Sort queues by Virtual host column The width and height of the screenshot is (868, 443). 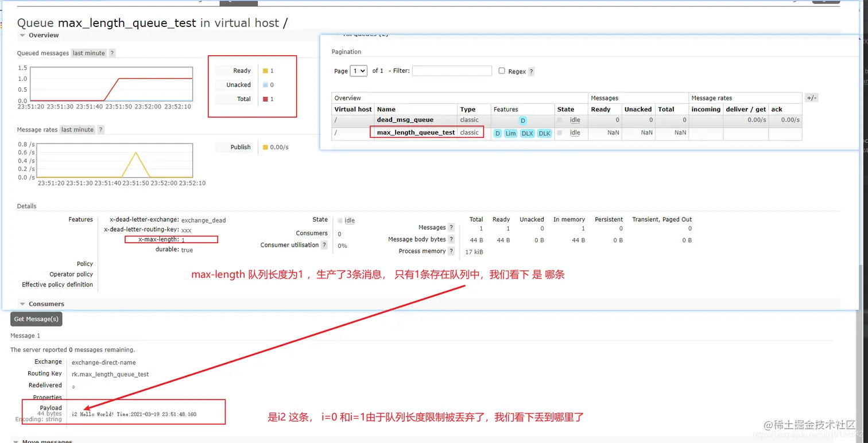353,109
